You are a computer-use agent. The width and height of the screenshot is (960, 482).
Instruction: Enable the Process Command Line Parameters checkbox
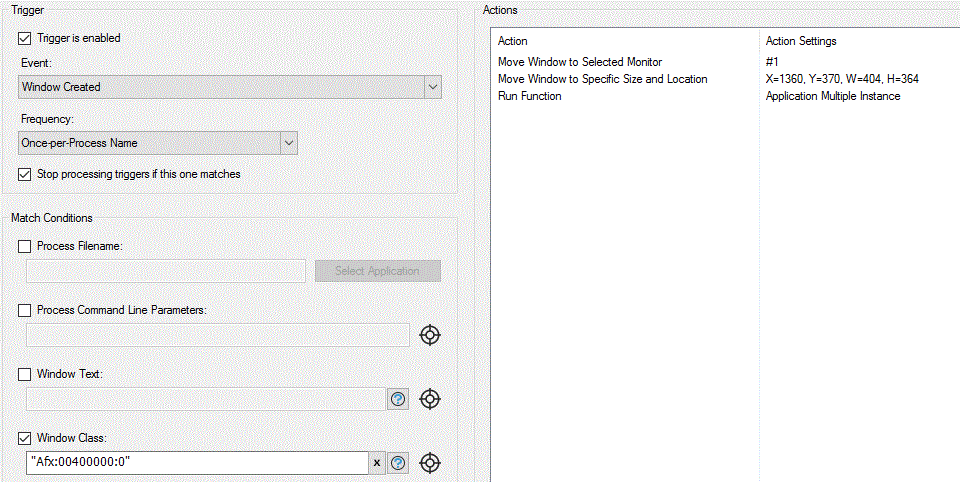(25, 310)
